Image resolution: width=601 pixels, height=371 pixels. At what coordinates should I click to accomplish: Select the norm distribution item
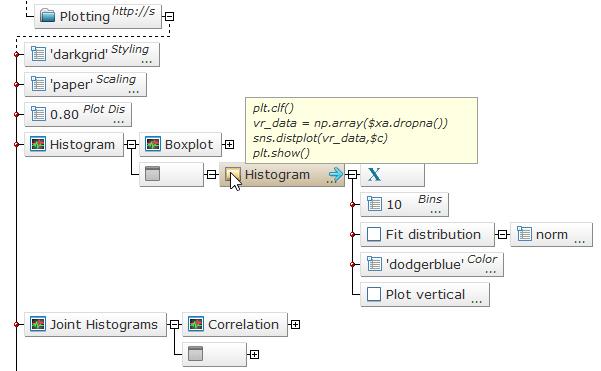point(552,234)
